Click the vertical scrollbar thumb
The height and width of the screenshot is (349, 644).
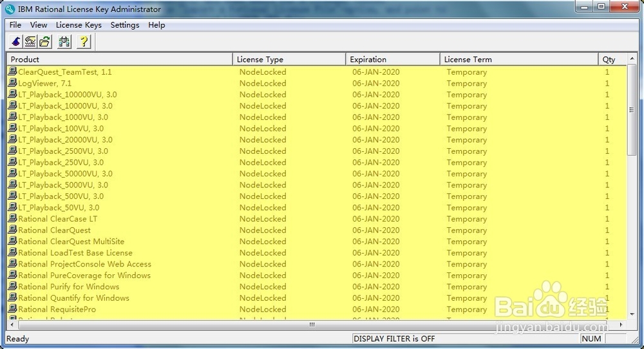pos(632,109)
